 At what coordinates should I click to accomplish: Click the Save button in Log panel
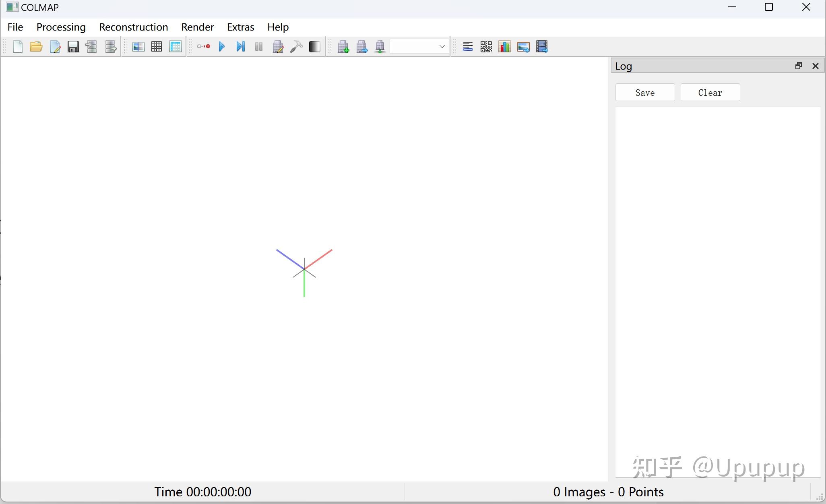[x=645, y=92]
